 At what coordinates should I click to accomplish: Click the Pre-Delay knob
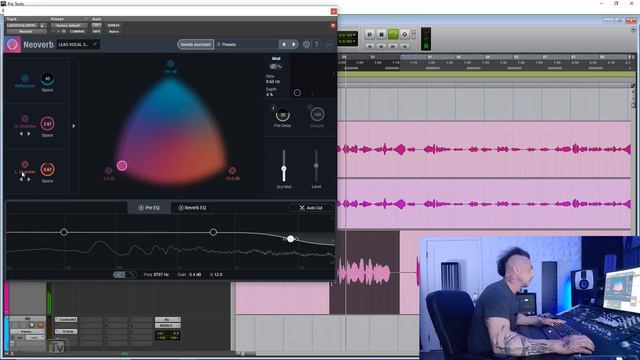pyautogui.click(x=283, y=115)
